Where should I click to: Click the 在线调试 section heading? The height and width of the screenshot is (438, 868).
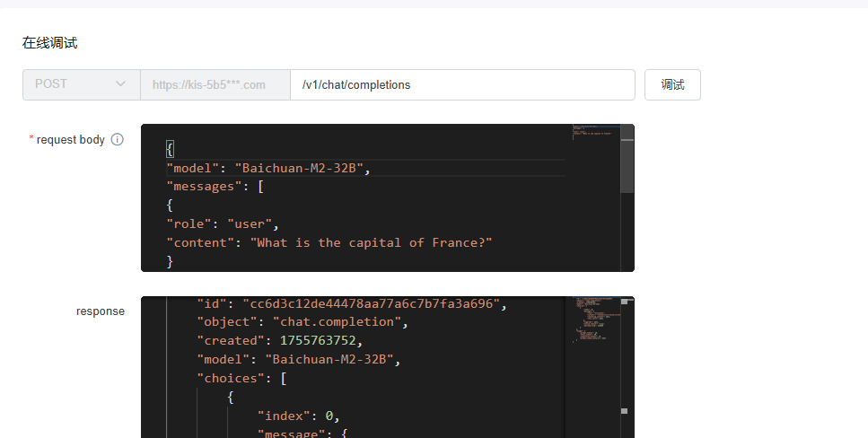pyautogui.click(x=50, y=43)
